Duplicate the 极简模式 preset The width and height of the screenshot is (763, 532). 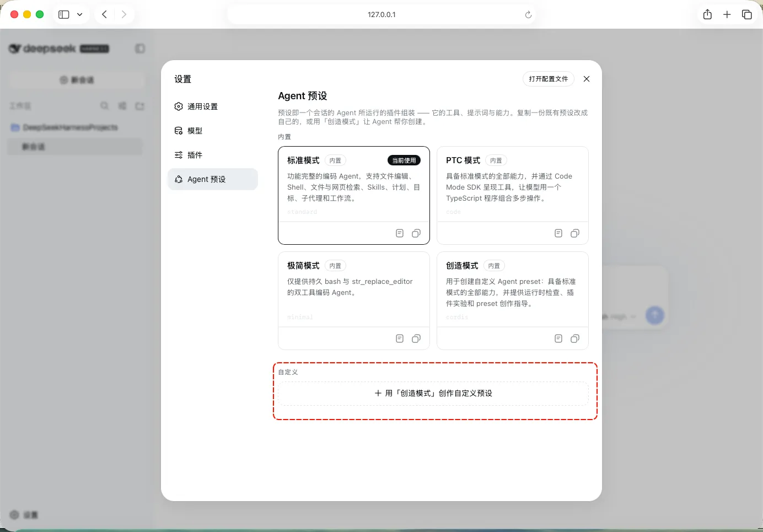tap(416, 338)
